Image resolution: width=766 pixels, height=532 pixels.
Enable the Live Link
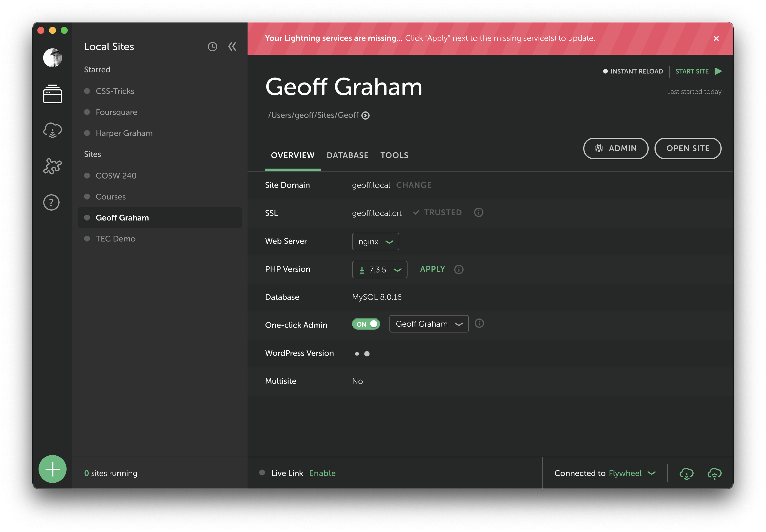[x=322, y=473]
